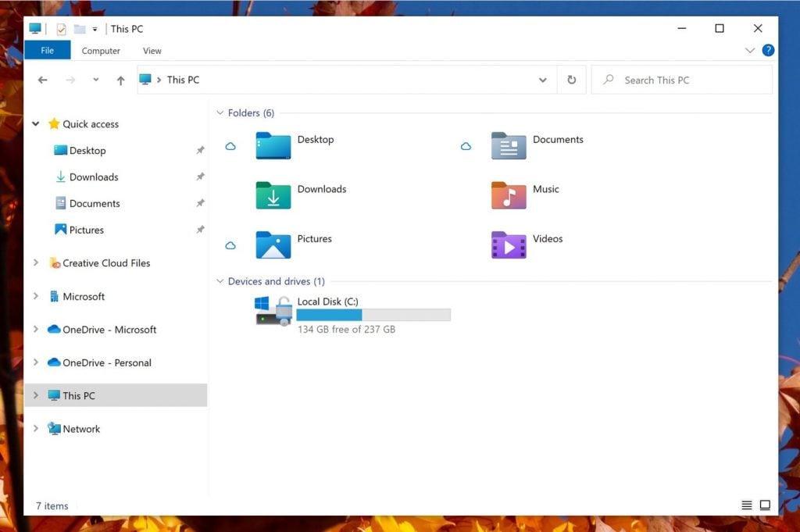Switch to details view using the status bar icon

[747, 505]
